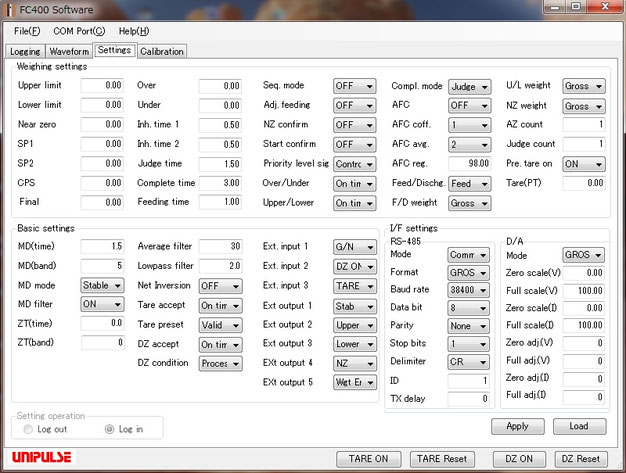Click the Apply button
The width and height of the screenshot is (626, 473).
[517, 426]
